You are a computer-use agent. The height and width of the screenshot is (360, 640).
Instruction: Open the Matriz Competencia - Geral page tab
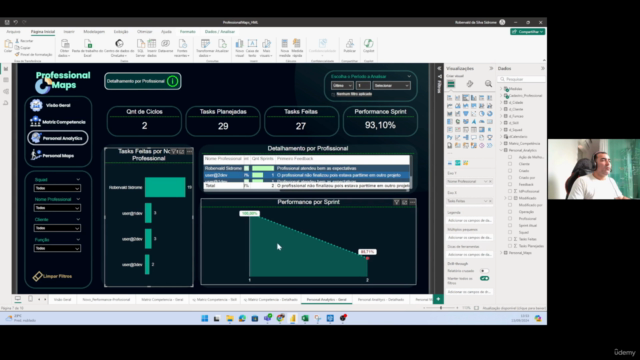162,300
